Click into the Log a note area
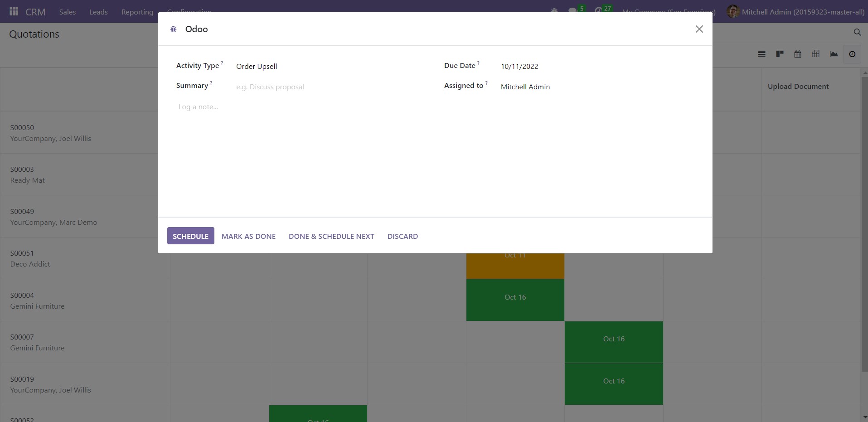Image resolution: width=868 pixels, height=422 pixels. coord(435,107)
